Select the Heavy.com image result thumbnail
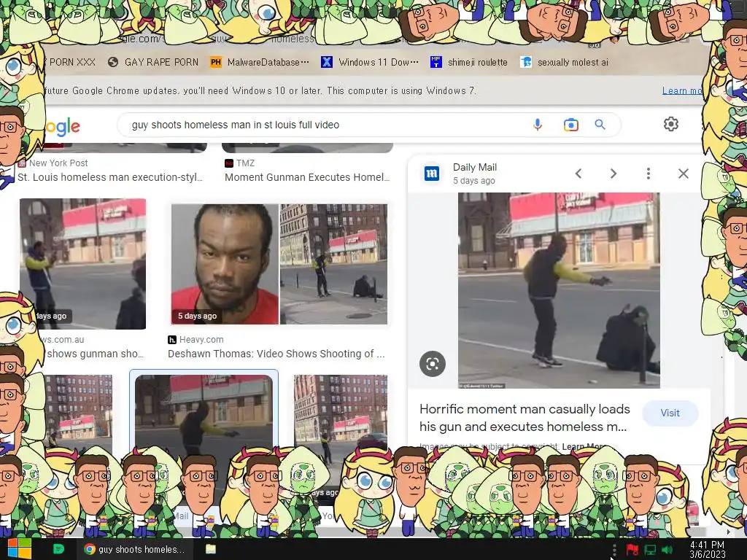 [279, 264]
